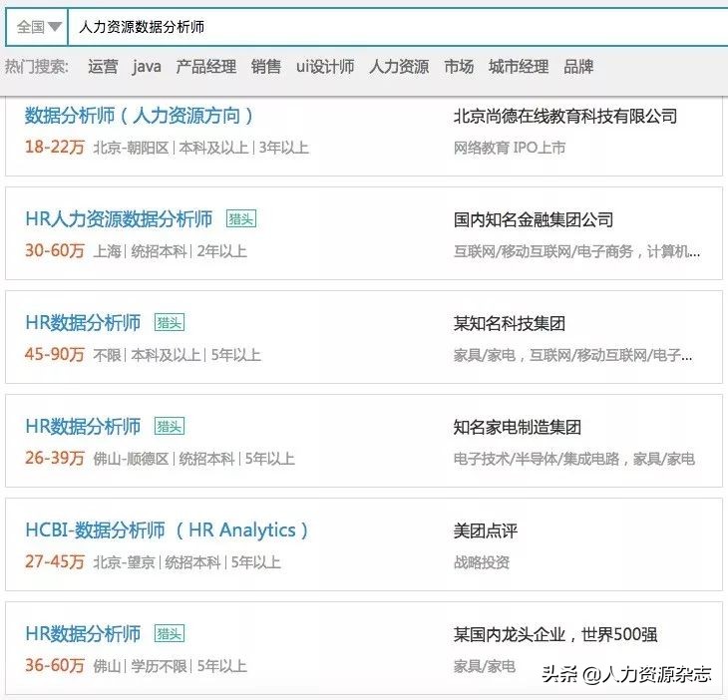Click requirements 佛山 | 学历不限 | 5年以上

tap(170, 666)
